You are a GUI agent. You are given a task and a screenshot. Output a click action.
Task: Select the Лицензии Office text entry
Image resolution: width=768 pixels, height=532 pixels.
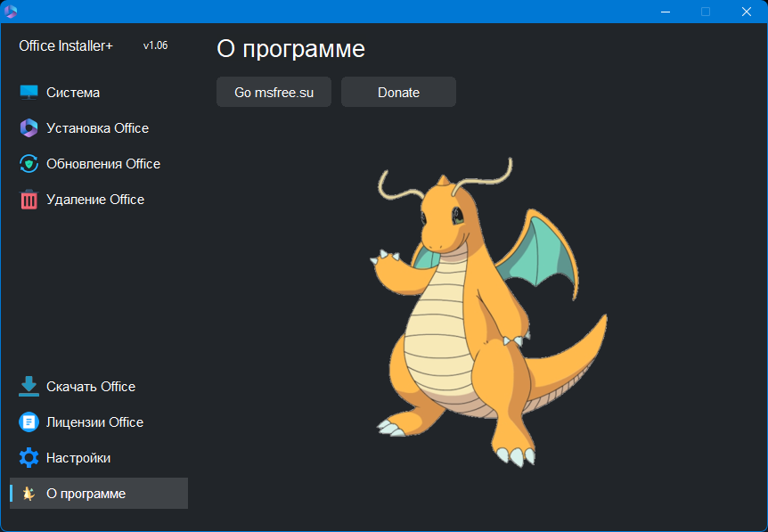95,422
